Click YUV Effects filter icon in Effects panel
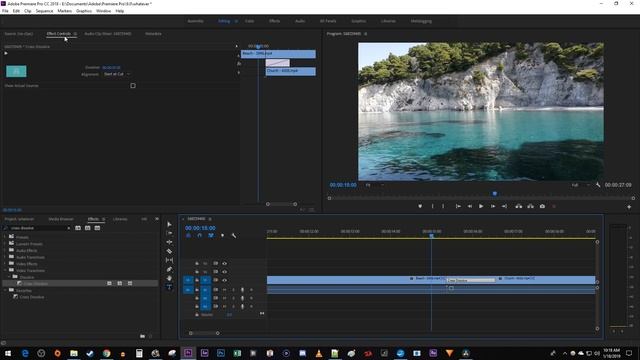This screenshot has height=360, width=640. [97, 228]
